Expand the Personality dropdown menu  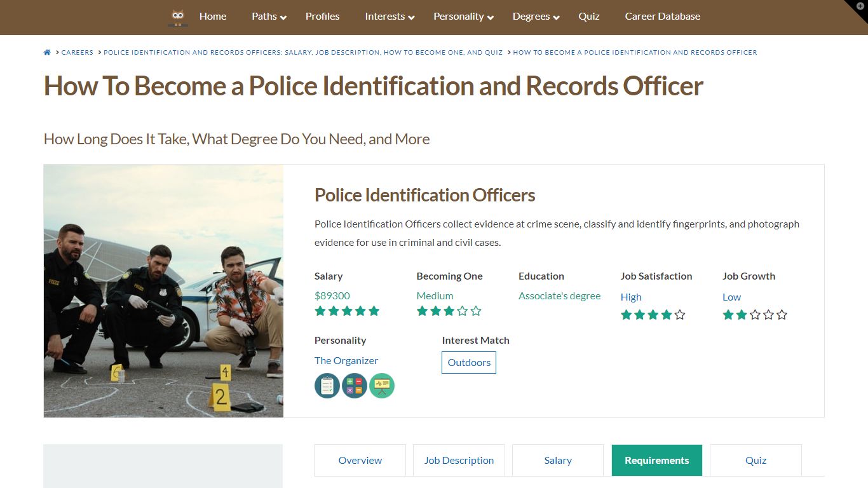pos(463,17)
